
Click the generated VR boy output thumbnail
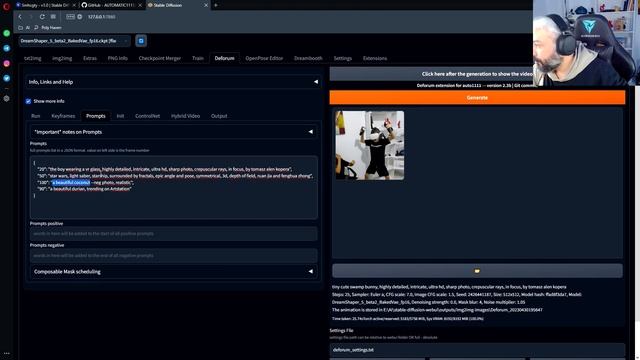click(370, 145)
